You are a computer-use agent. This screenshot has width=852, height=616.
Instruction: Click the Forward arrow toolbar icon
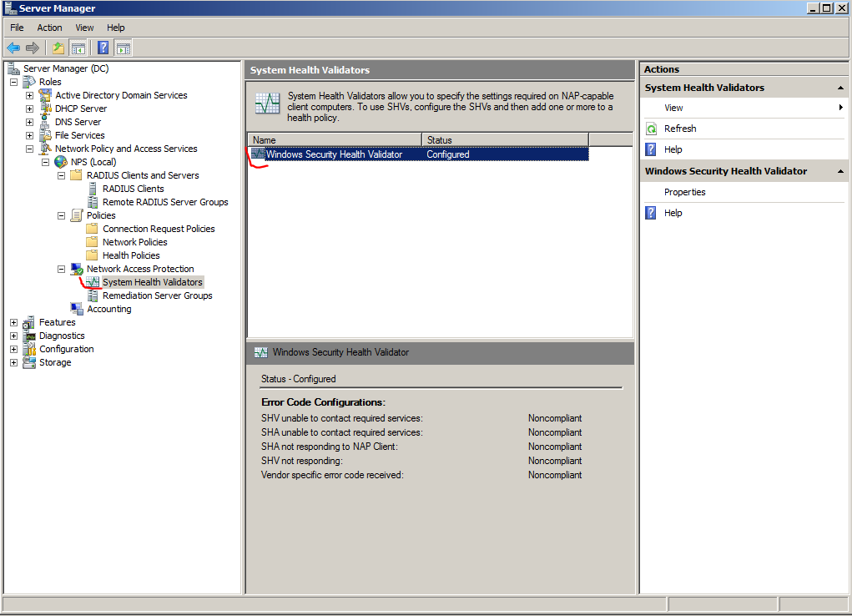coord(33,48)
